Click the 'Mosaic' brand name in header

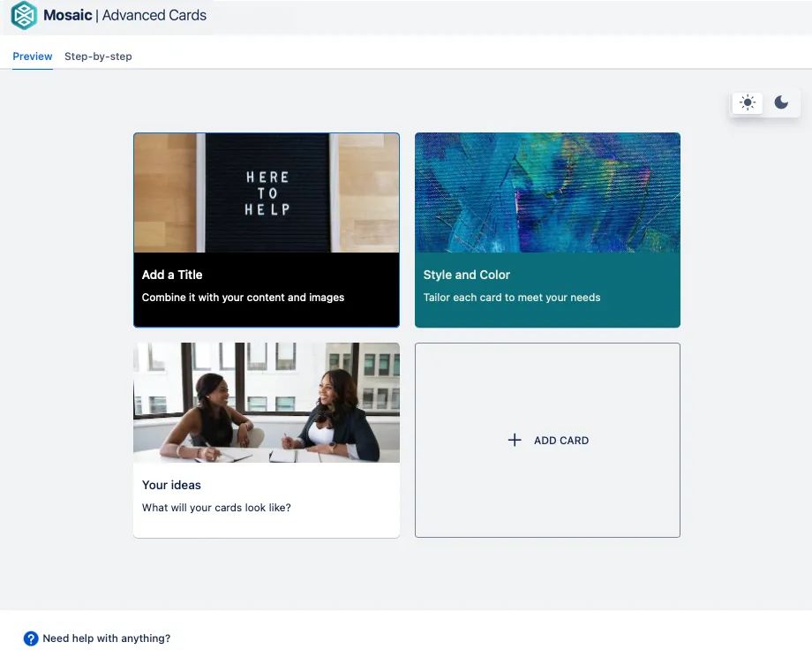click(68, 15)
